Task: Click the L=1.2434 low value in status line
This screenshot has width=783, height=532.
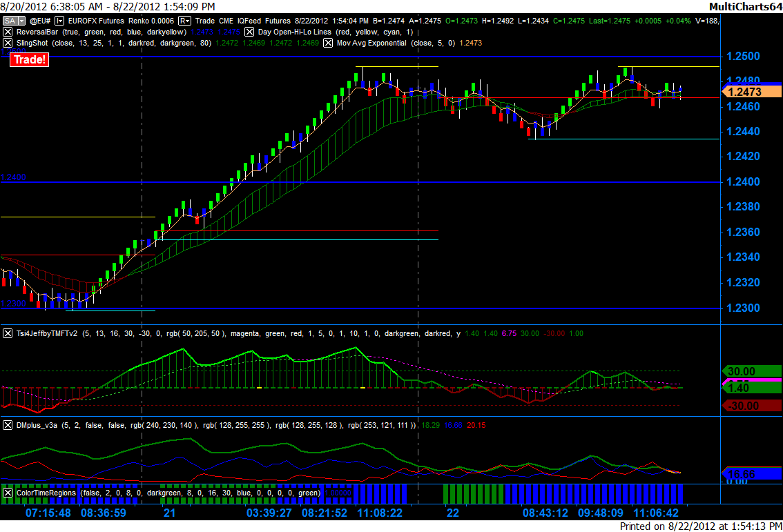Action: click(x=534, y=21)
